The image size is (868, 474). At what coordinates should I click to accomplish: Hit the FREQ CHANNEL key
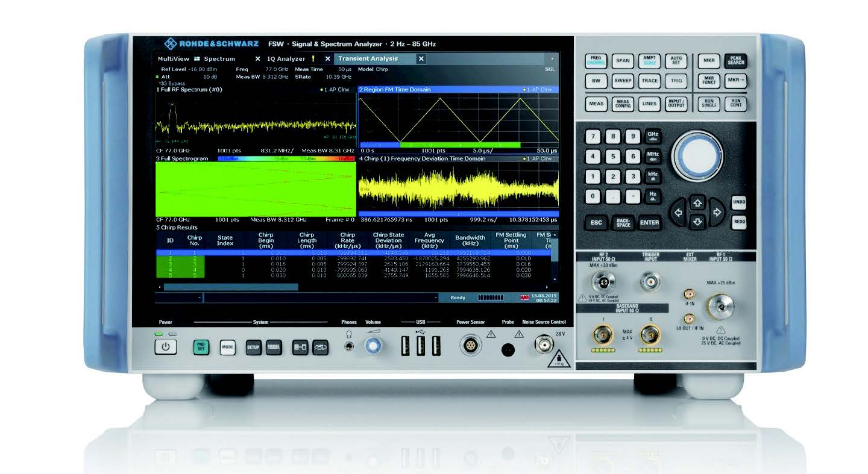[596, 61]
